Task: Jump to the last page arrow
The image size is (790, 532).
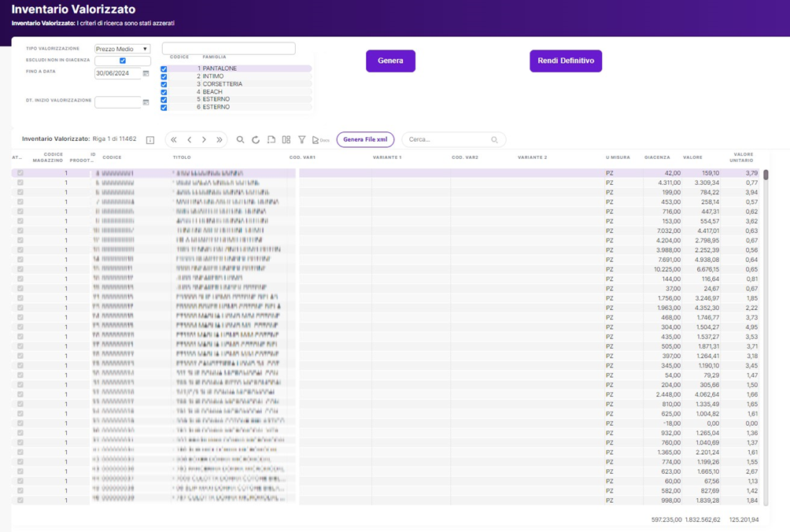Action: [x=220, y=140]
